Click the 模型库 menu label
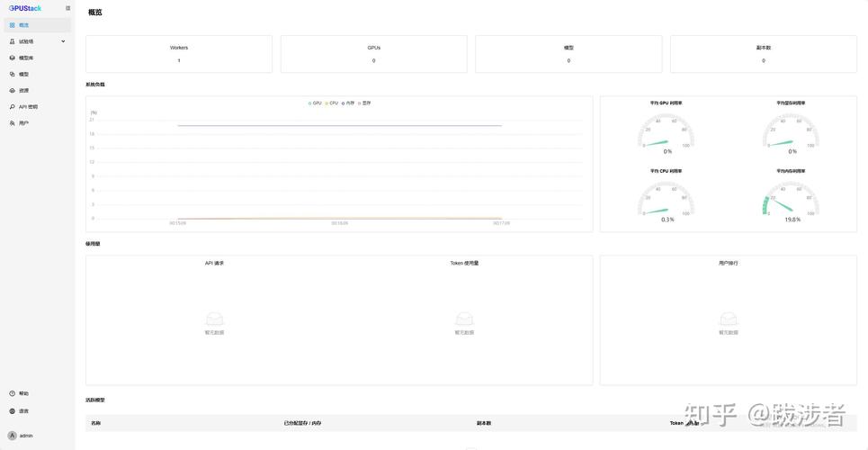Viewport: 868px width, 450px height. pyautogui.click(x=26, y=58)
